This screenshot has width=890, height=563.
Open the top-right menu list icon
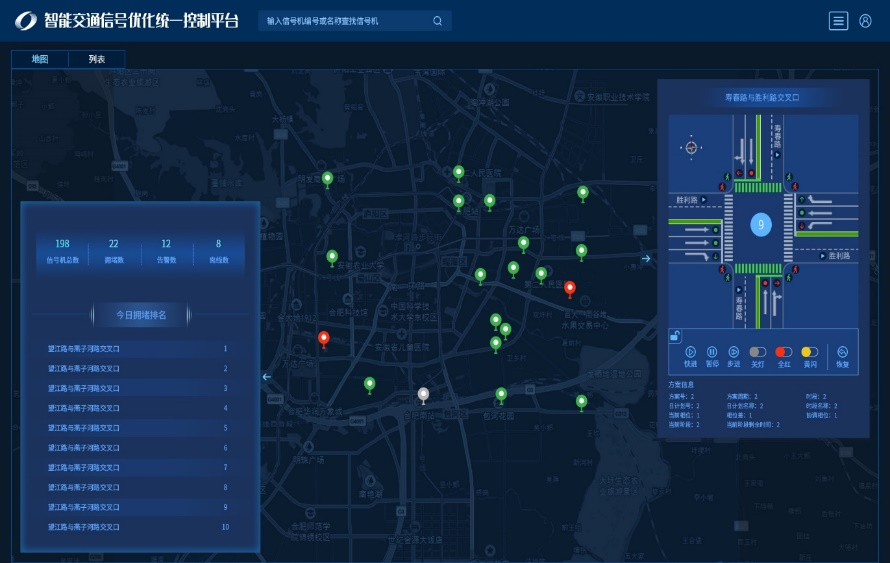pyautogui.click(x=838, y=21)
